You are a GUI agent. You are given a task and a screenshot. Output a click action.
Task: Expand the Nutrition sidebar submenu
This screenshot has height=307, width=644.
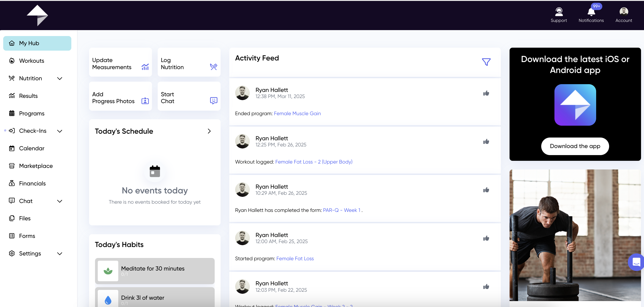coord(59,78)
